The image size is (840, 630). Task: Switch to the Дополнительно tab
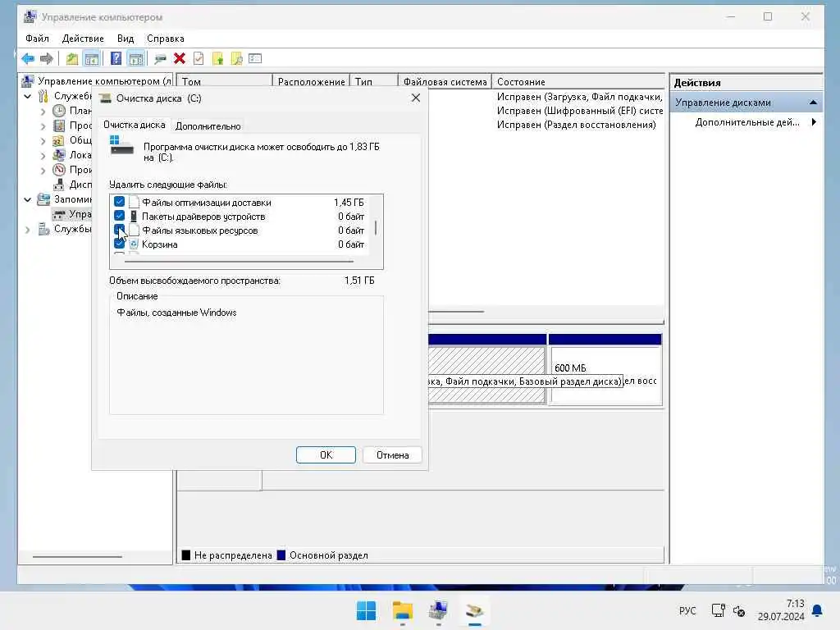(208, 126)
